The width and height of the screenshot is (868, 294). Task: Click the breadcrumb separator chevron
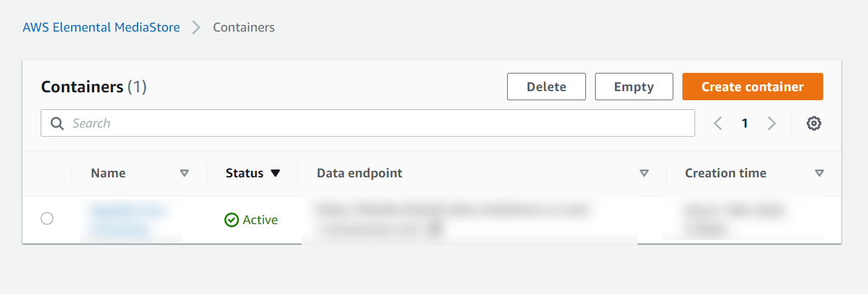point(196,27)
